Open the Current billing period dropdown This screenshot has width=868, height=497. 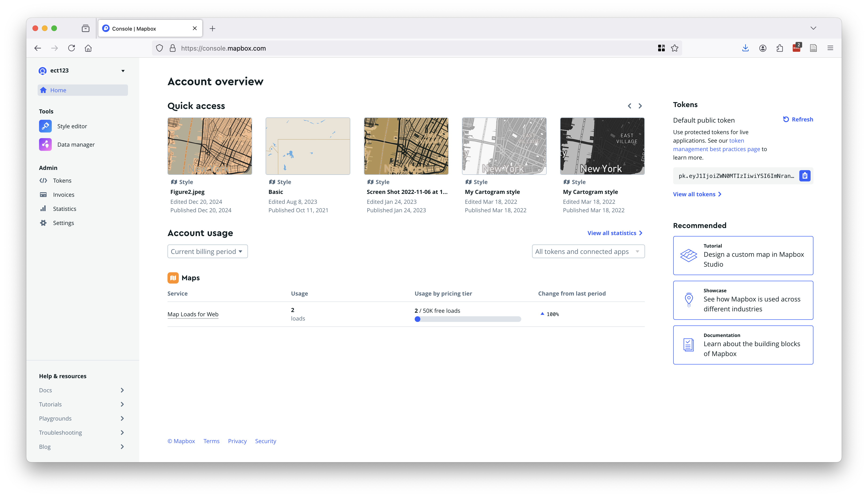pos(207,251)
